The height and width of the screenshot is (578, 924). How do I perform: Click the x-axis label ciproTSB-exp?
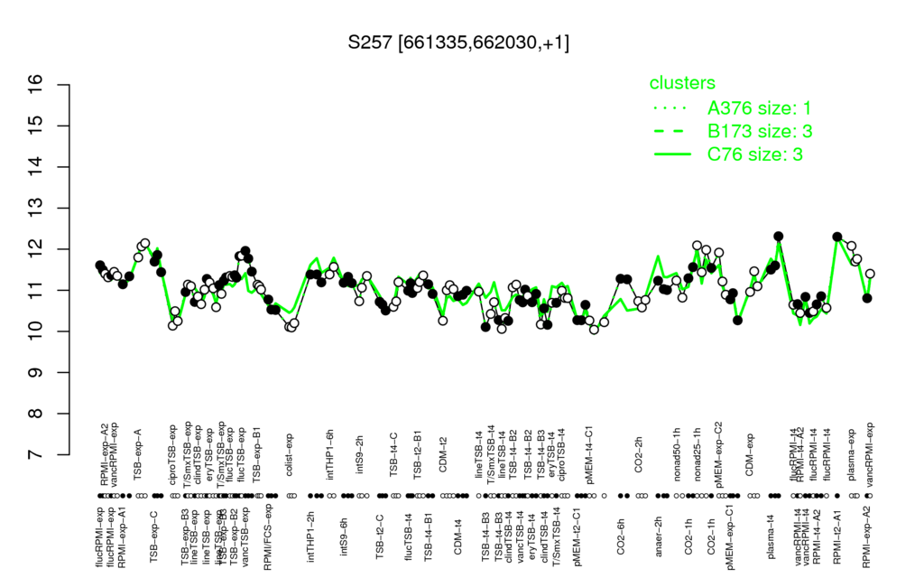tap(173, 453)
